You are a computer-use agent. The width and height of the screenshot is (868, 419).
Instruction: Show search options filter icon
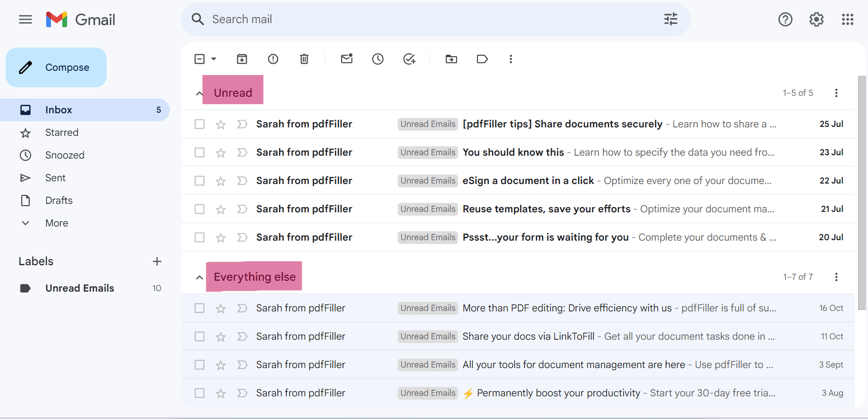point(670,19)
